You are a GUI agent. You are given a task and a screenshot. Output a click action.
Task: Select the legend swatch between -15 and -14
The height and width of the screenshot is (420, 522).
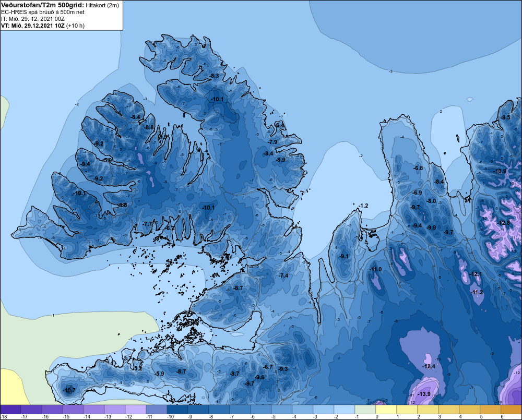pyautogui.click(x=73, y=410)
